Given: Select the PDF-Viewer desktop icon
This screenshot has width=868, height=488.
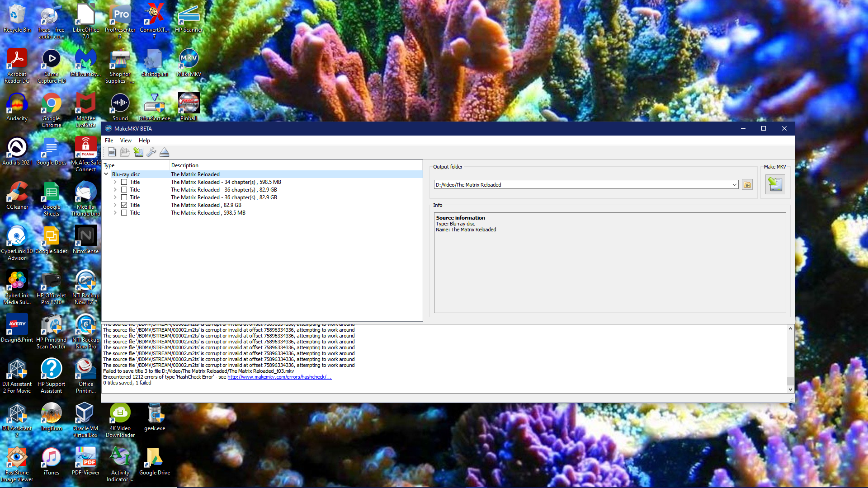Looking at the screenshot, I should (x=86, y=461).
